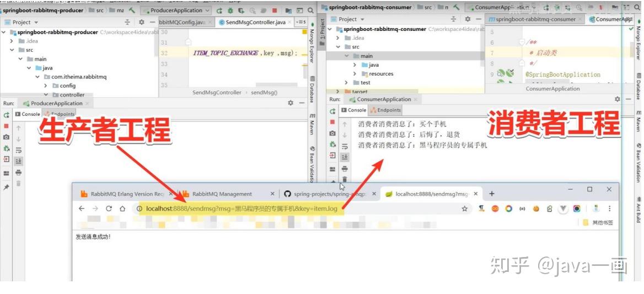The width and height of the screenshot is (644, 294).
Task: Click the Debug bug icon in producer toolbar
Action: tap(230, 10)
